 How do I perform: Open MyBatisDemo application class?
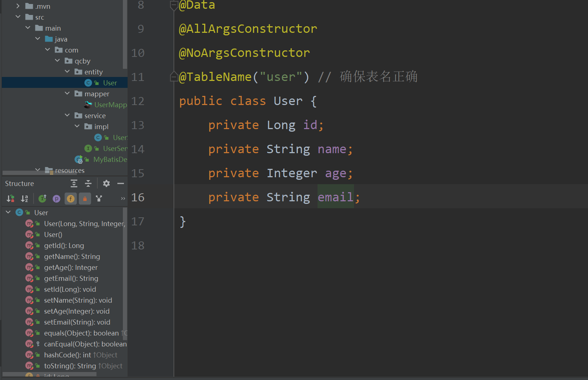point(110,159)
